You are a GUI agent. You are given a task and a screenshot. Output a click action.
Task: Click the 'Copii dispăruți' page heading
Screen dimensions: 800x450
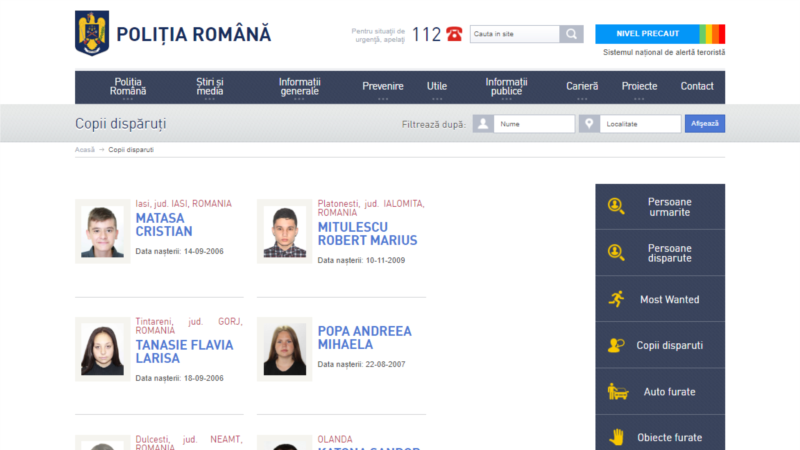click(x=121, y=123)
